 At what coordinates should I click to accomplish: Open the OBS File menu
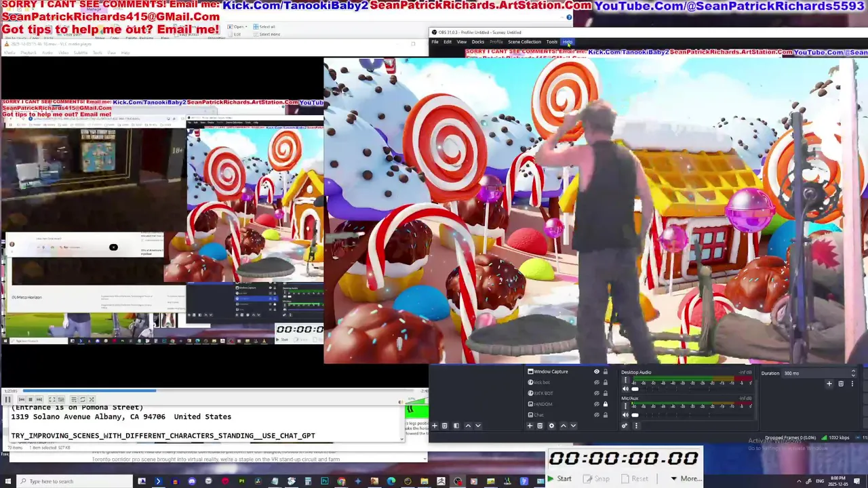click(435, 42)
